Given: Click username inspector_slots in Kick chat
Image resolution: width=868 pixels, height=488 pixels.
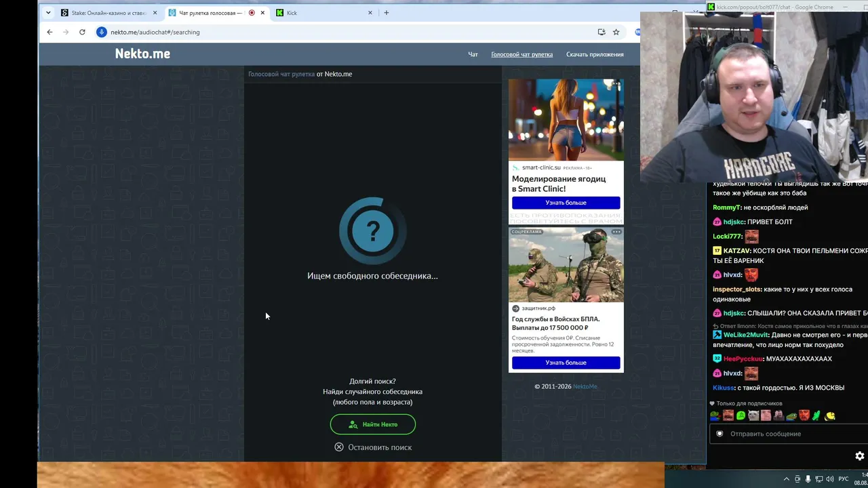Looking at the screenshot, I should [x=736, y=289].
